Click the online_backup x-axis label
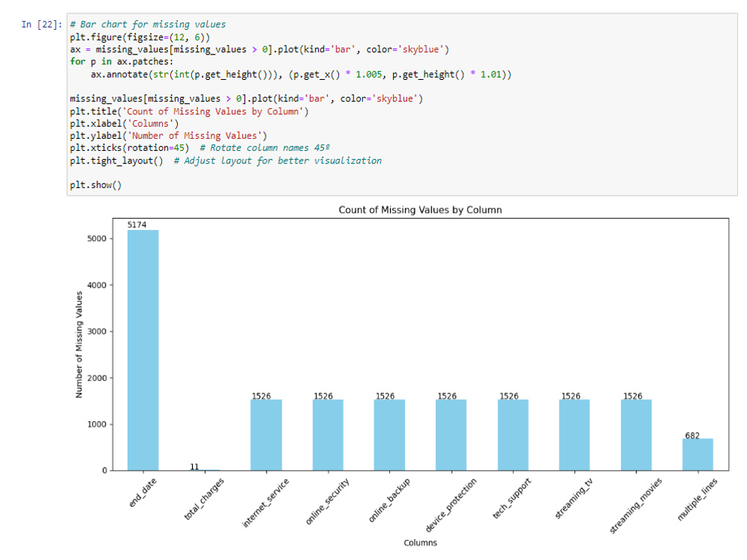Screen dimensions: 747x560 (389, 500)
